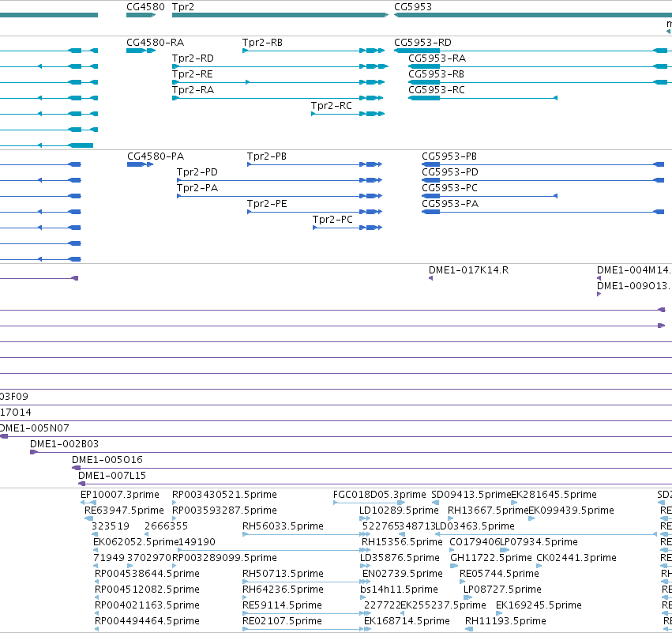Open transcript CG5953-RA
The image size is (672, 633).
coord(437,58)
